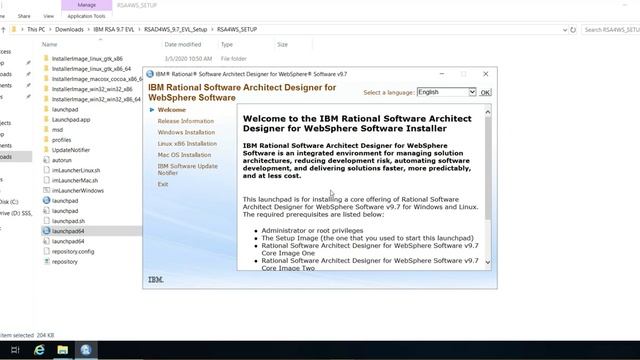
Task: Close the IBM launchpad window
Action: 486,74
